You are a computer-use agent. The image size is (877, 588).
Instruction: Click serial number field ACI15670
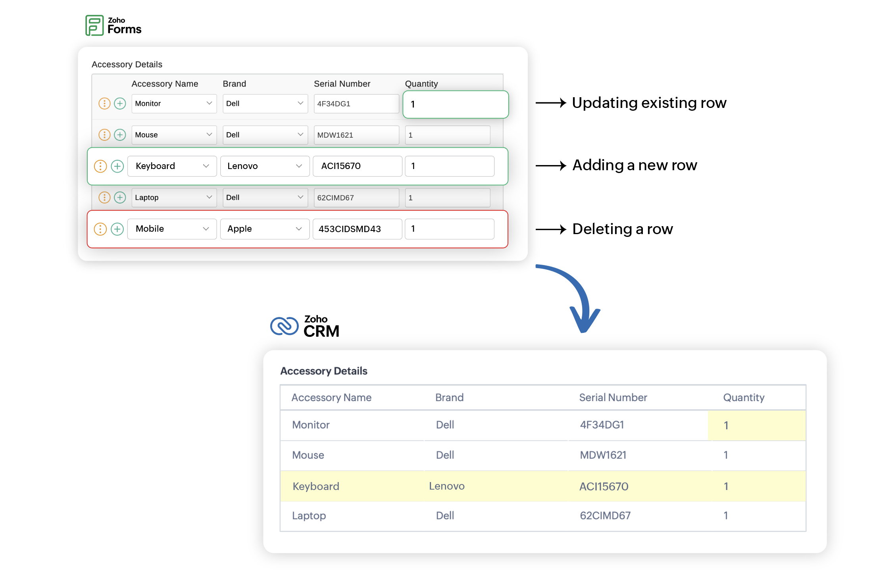[x=358, y=166]
